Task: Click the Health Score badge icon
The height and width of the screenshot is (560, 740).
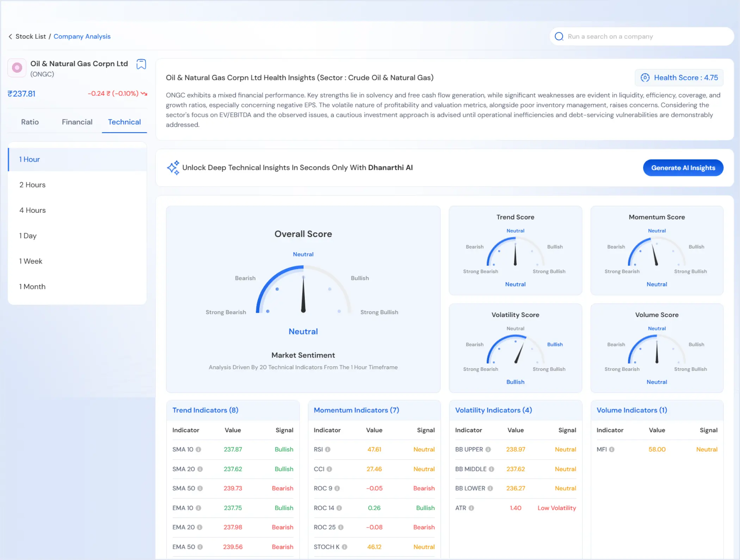Action: (x=645, y=78)
